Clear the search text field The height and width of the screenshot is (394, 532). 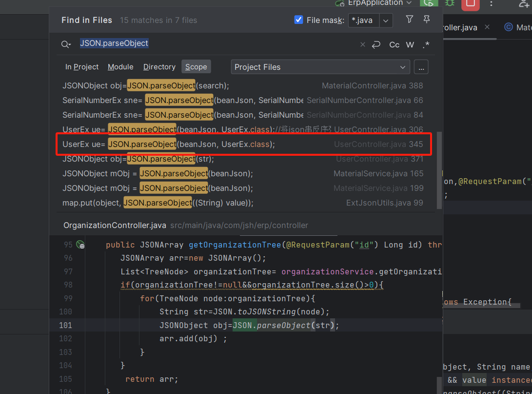point(363,44)
